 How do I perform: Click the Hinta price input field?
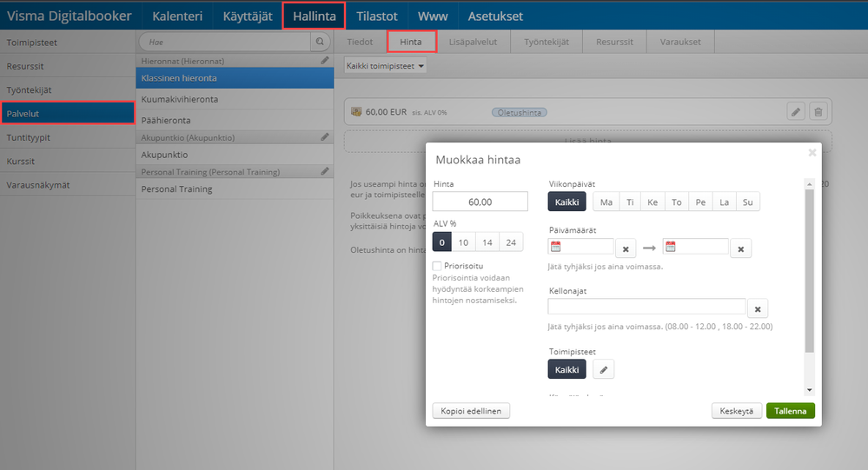pyautogui.click(x=480, y=202)
